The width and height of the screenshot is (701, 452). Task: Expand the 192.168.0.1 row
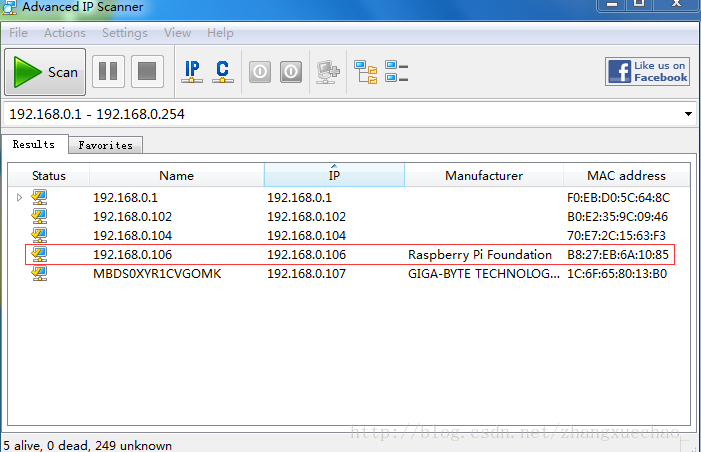[x=19, y=197]
